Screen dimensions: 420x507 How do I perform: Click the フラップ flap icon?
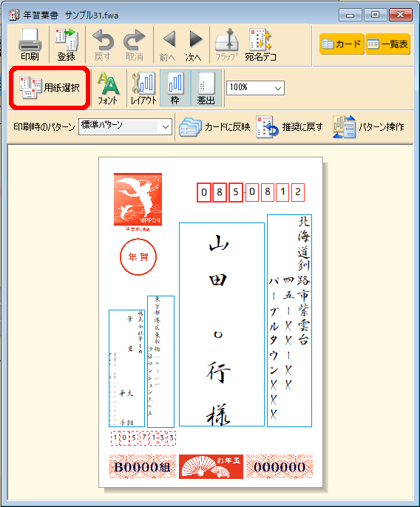point(227,44)
